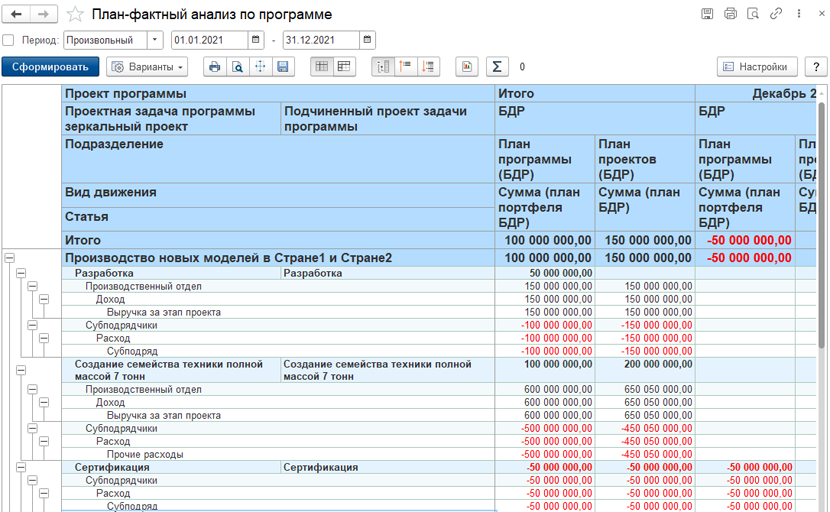Collapse Субподрядчики node under Сертификация
This screenshot has height=512, width=830.
pos(32,480)
